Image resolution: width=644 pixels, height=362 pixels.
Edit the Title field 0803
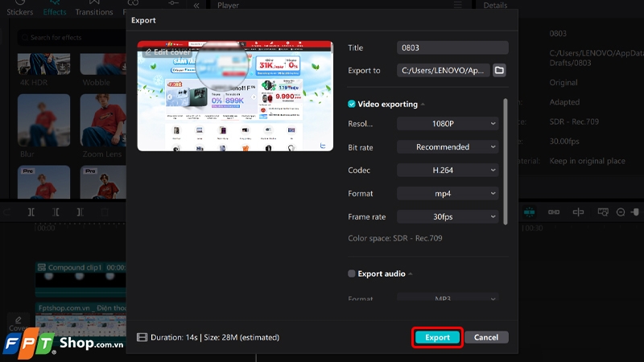452,47
